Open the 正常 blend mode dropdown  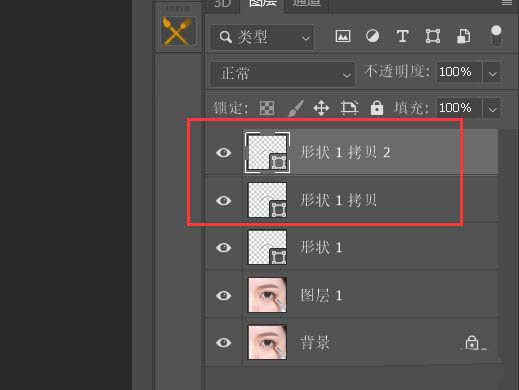[282, 74]
